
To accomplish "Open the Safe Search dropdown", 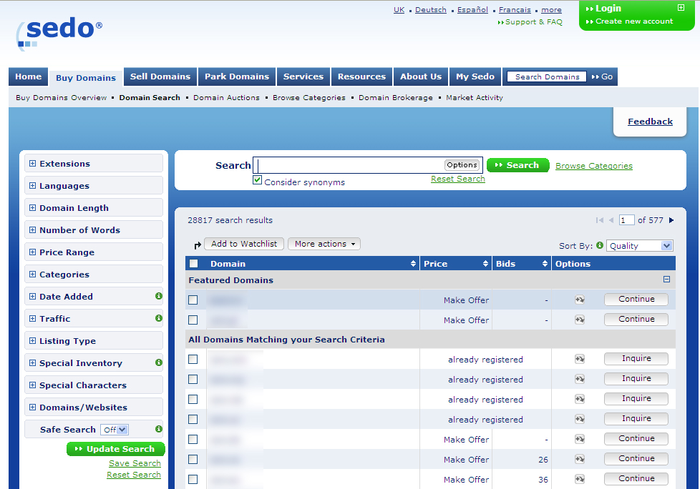I will 114,430.
